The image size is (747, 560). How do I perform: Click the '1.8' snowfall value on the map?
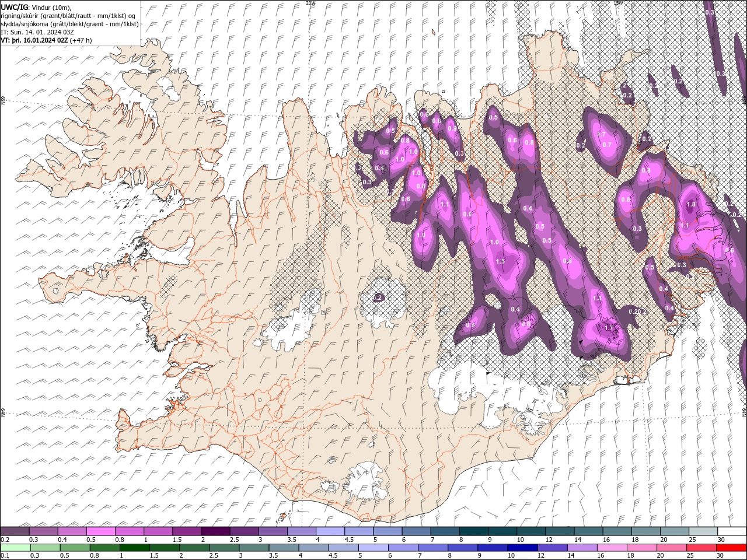692,205
